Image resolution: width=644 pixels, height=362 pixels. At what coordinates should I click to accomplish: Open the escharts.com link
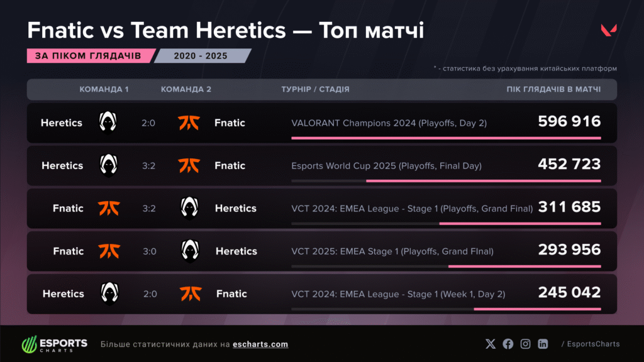pyautogui.click(x=260, y=344)
